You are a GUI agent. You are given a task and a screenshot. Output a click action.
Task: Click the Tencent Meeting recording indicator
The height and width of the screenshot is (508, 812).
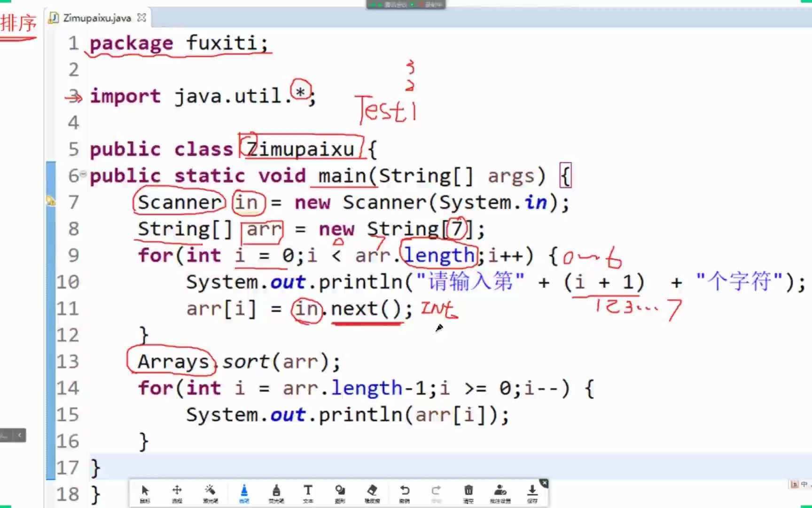(x=406, y=5)
